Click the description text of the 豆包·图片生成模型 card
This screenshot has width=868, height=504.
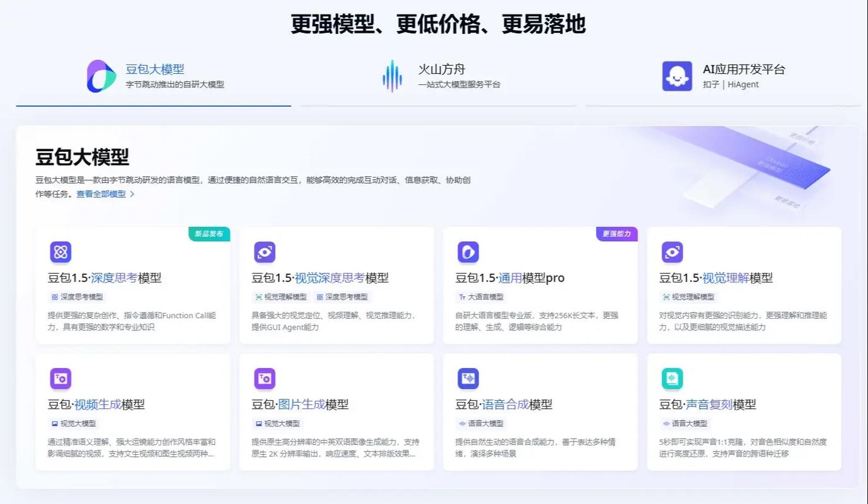point(335,448)
